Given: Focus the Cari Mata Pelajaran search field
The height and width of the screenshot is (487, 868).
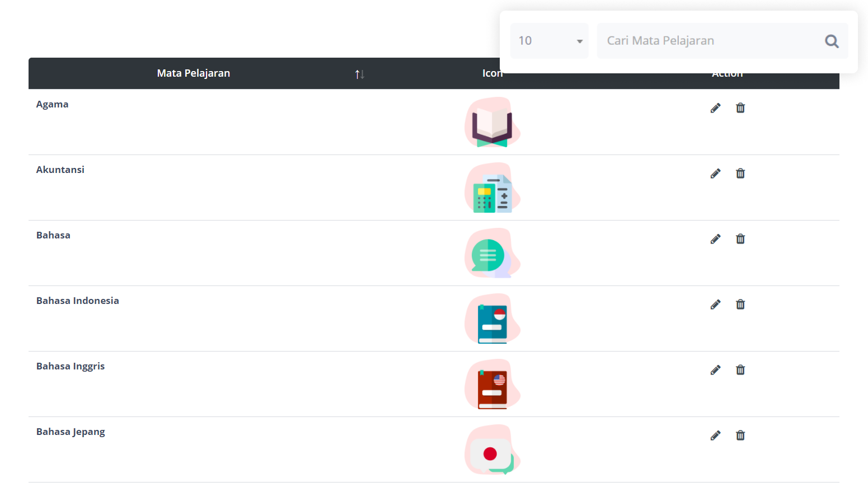Looking at the screenshot, I should click(708, 41).
